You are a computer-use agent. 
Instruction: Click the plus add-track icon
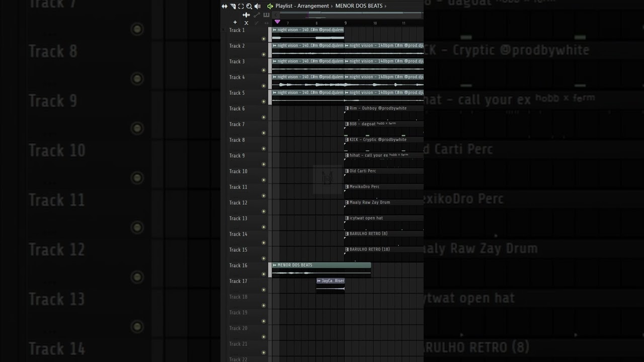pyautogui.click(x=235, y=22)
